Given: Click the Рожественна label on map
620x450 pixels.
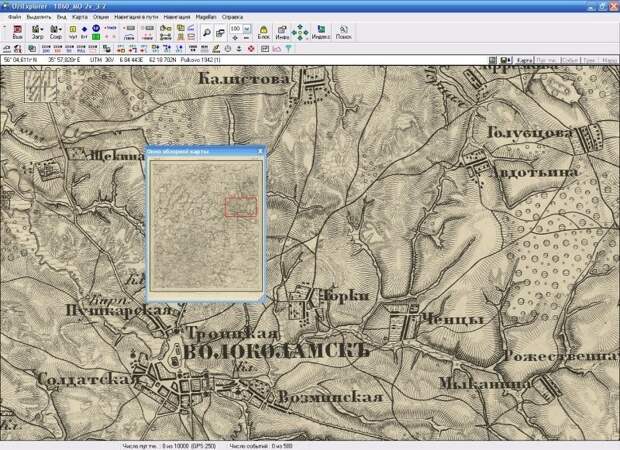Looking at the screenshot, I should point(561,355).
